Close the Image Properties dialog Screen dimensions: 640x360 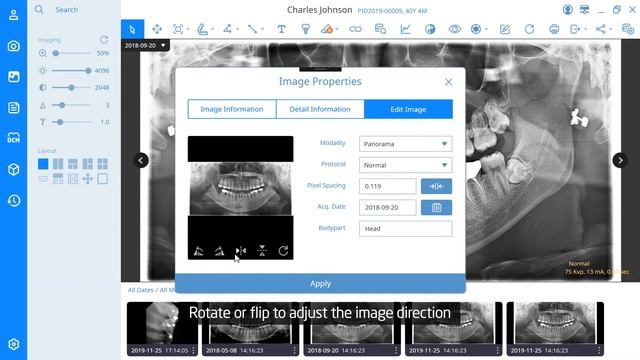point(449,82)
